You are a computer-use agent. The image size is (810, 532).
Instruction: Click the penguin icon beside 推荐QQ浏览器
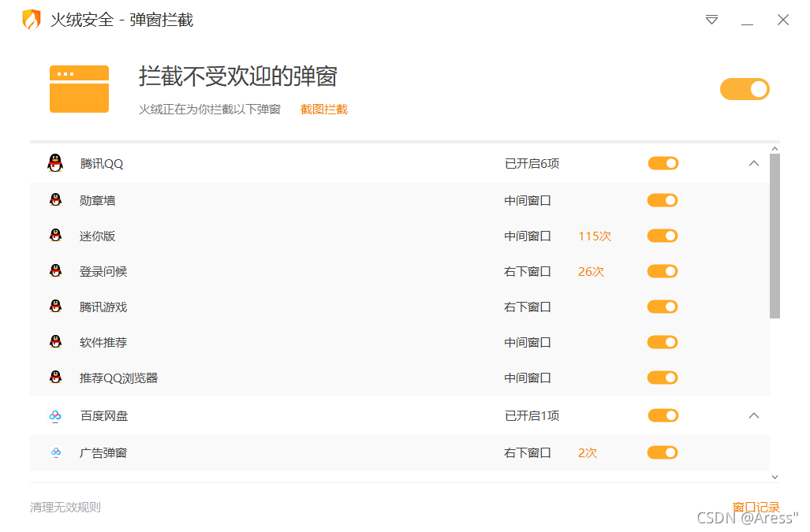pyautogui.click(x=56, y=378)
